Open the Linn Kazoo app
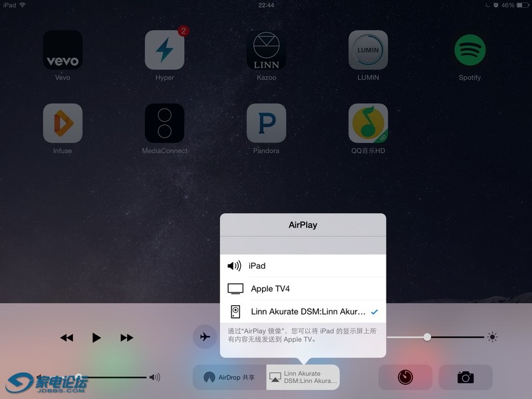Viewport: 532px width, 399px height. click(266, 50)
